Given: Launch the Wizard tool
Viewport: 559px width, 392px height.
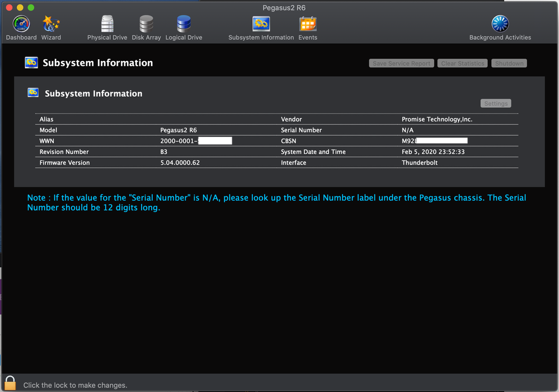Looking at the screenshot, I should (x=51, y=28).
